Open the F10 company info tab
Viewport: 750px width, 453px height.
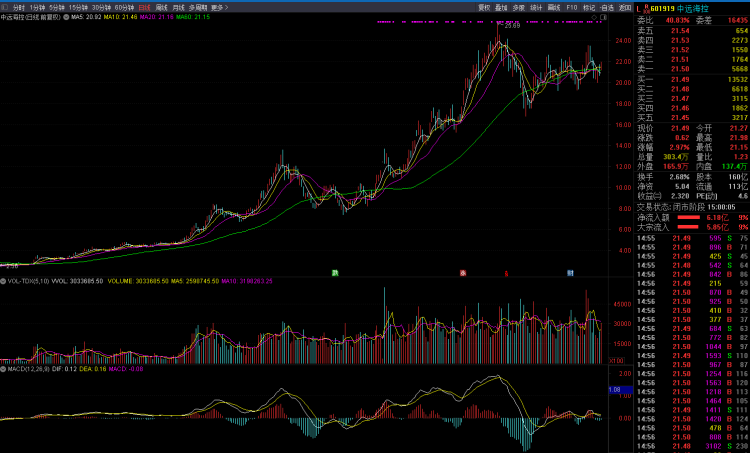pyautogui.click(x=571, y=7)
